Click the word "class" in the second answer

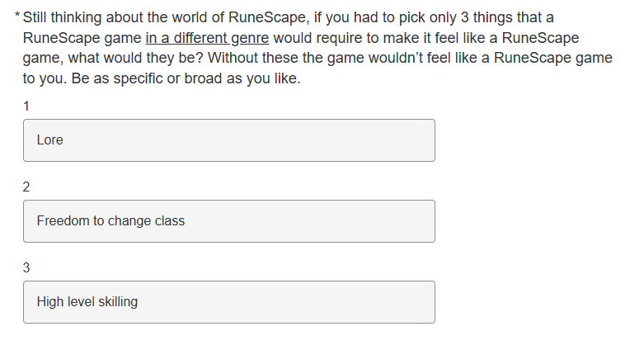[168, 221]
